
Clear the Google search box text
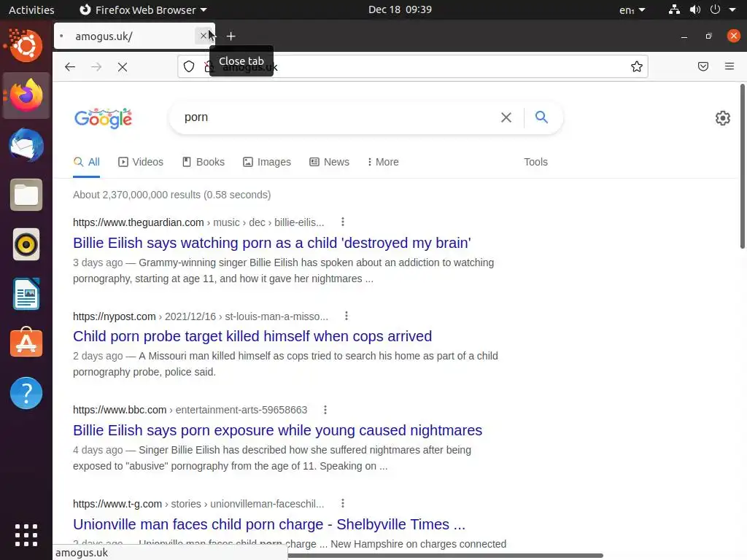pyautogui.click(x=506, y=117)
